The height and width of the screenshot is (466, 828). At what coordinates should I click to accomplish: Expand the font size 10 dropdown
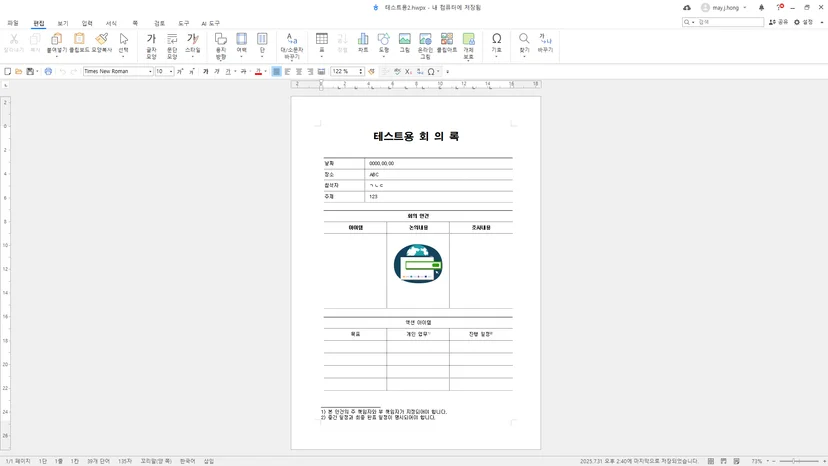coord(171,71)
